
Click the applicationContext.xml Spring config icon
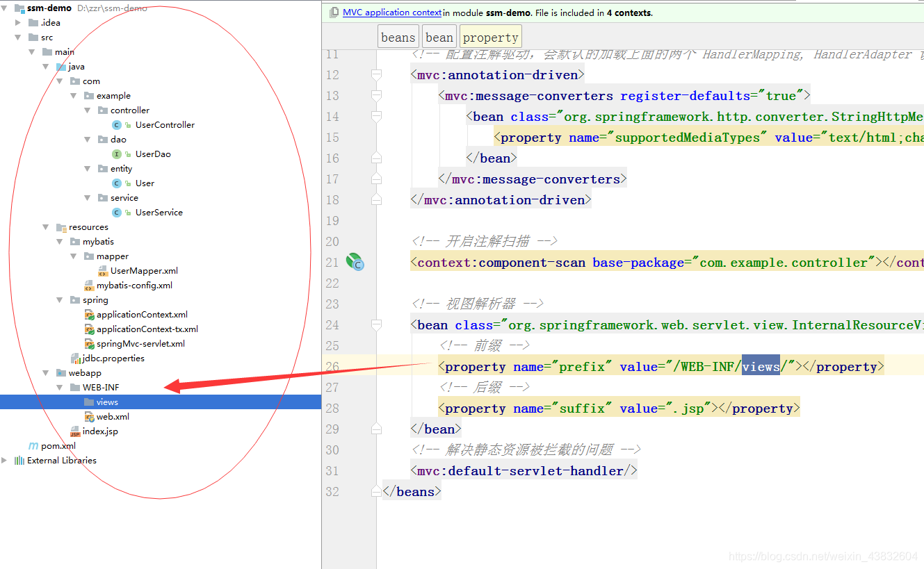(x=89, y=315)
